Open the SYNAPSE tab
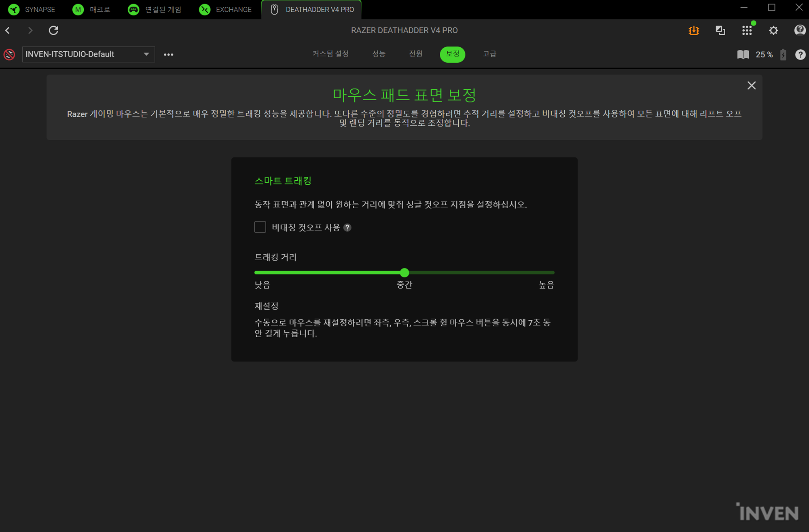This screenshot has height=532, width=809. coord(32,9)
